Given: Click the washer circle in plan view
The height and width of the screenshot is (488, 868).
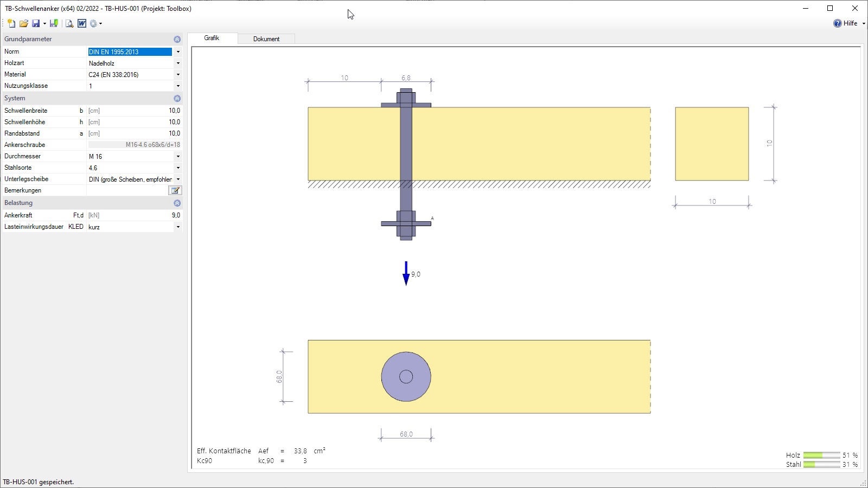Looking at the screenshot, I should click(406, 377).
